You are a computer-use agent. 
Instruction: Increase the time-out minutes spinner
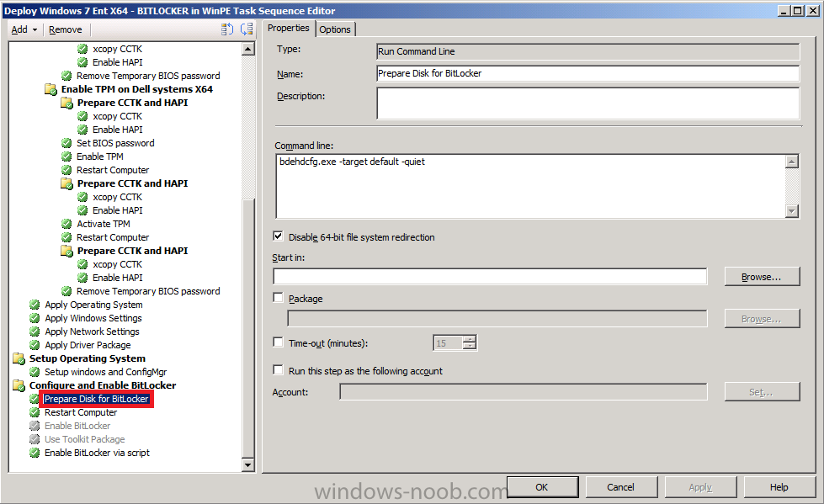click(x=470, y=339)
